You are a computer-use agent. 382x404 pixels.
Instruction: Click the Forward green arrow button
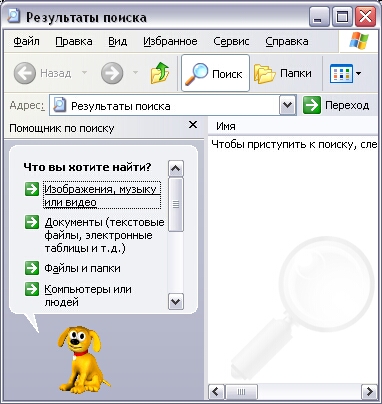[112, 73]
